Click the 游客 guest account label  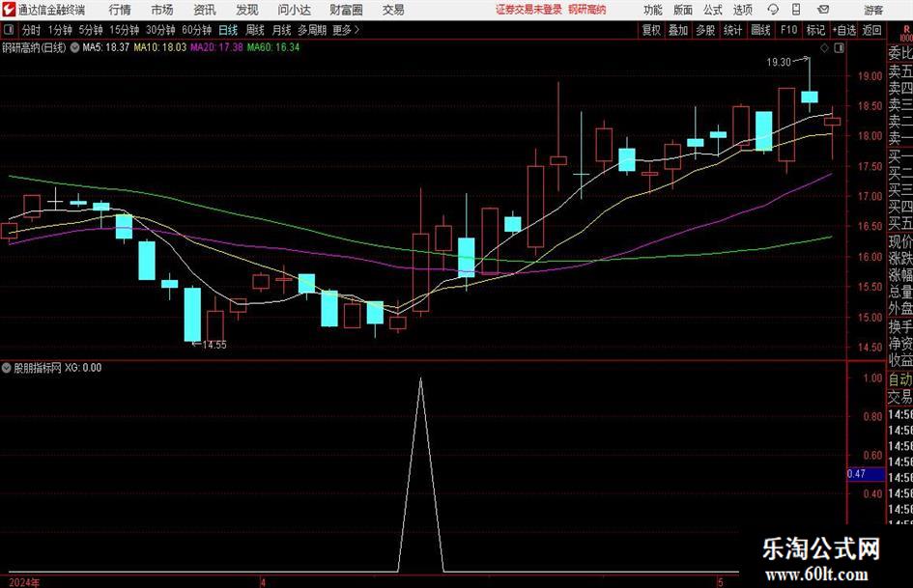pos(873,10)
